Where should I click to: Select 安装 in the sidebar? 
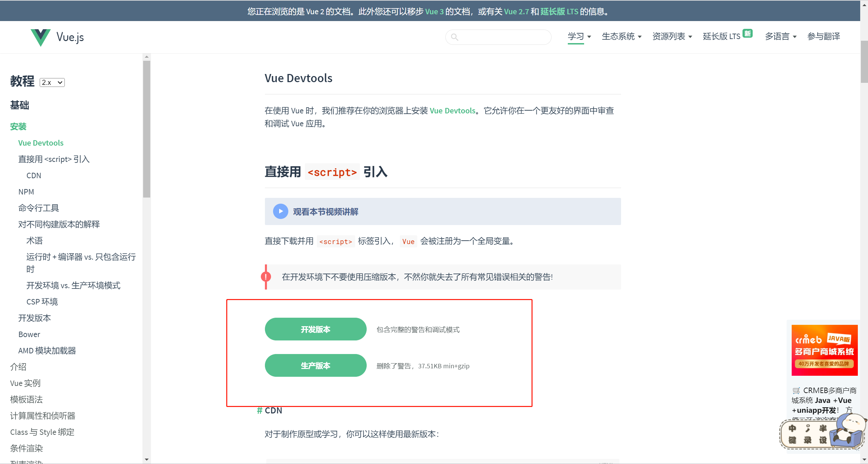coord(18,127)
